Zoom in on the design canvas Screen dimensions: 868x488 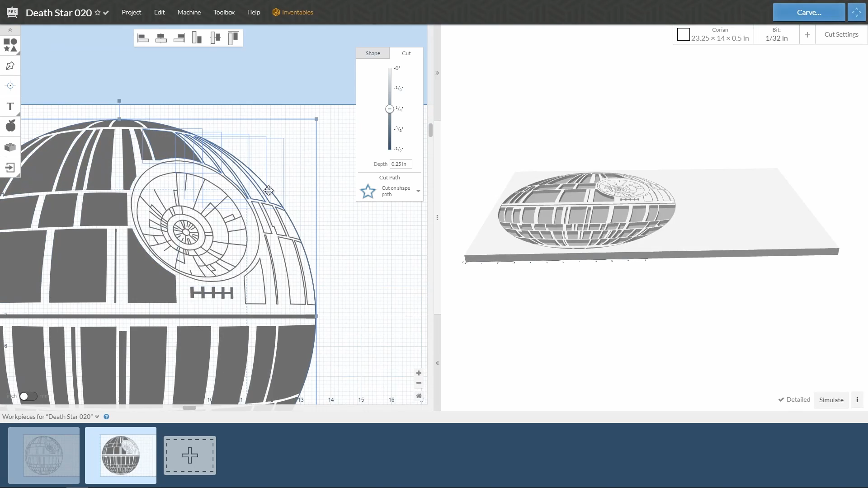419,373
